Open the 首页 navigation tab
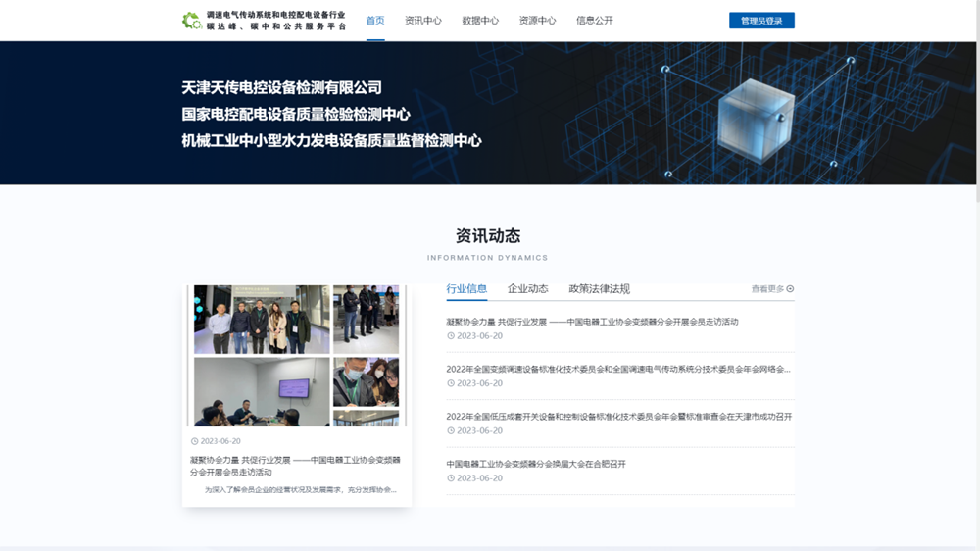 pos(375,21)
